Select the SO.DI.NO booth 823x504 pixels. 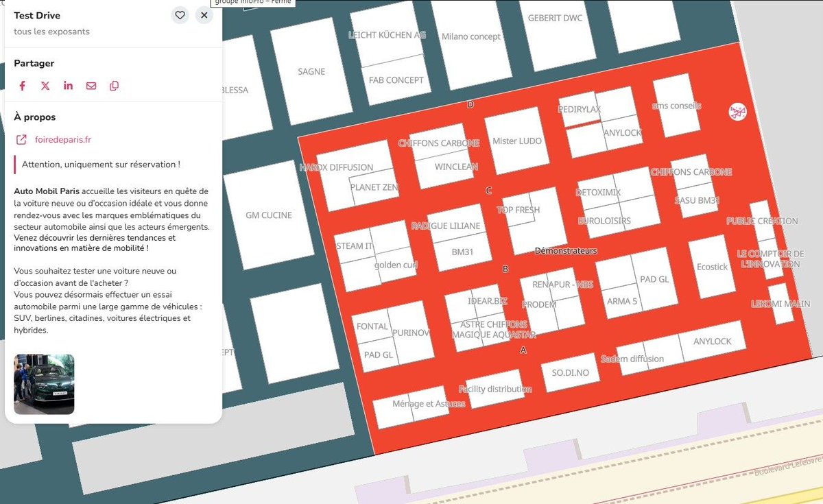coord(570,373)
